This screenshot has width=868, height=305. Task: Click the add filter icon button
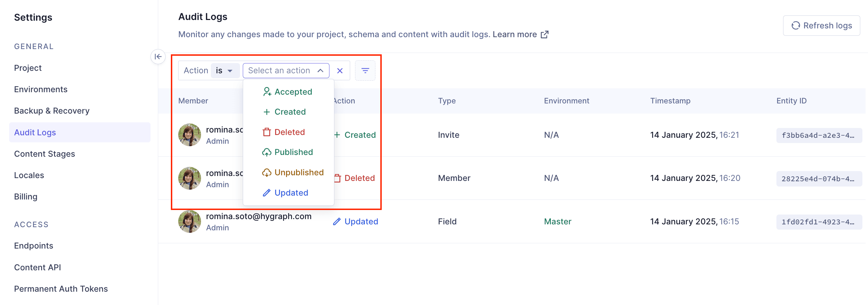pyautogui.click(x=365, y=70)
